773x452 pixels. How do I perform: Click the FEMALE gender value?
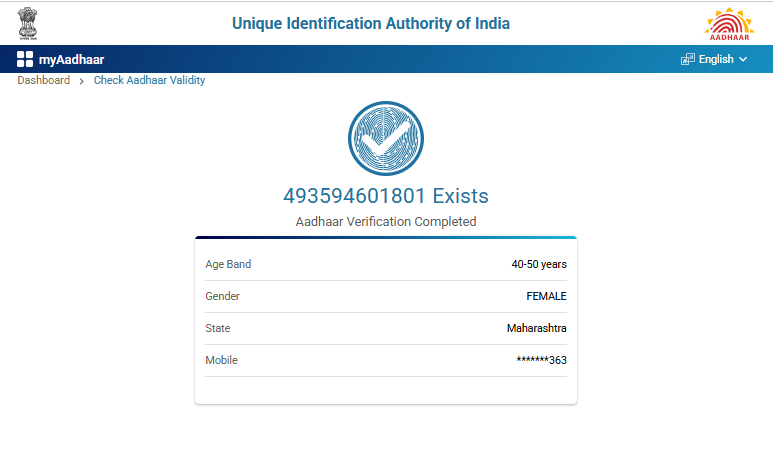click(x=546, y=296)
